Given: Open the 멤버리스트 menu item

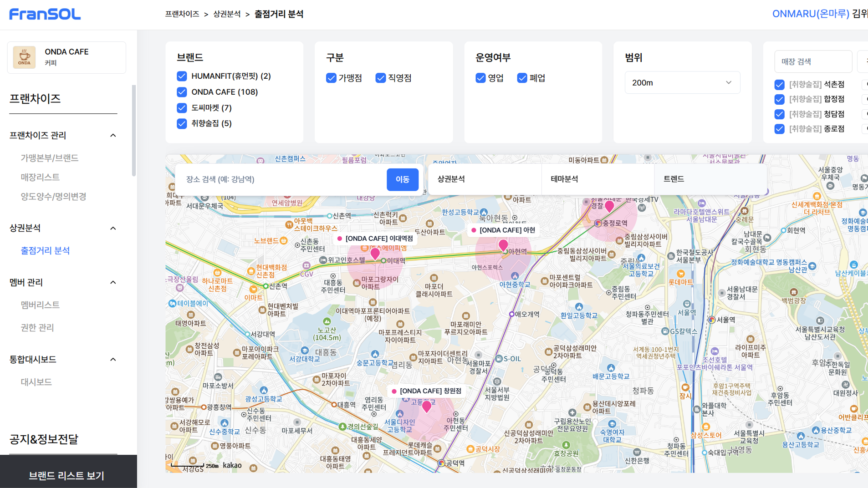Looking at the screenshot, I should pyautogui.click(x=40, y=305).
